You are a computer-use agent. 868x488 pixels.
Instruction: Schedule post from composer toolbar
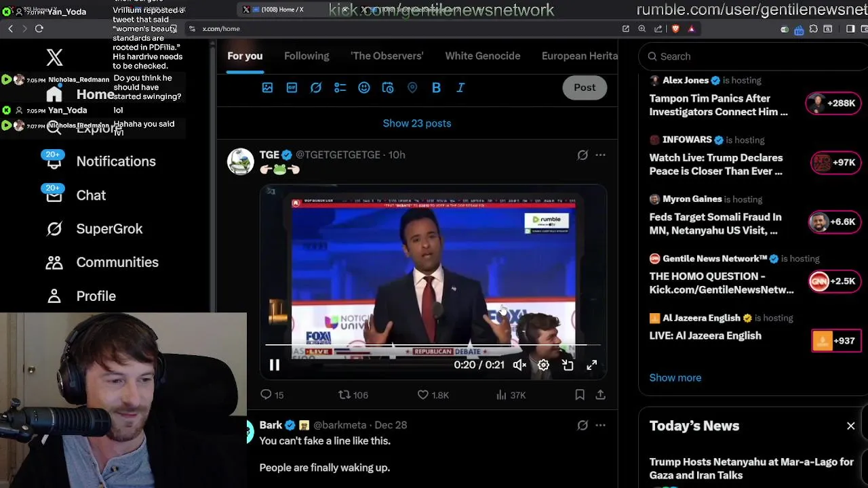click(388, 87)
